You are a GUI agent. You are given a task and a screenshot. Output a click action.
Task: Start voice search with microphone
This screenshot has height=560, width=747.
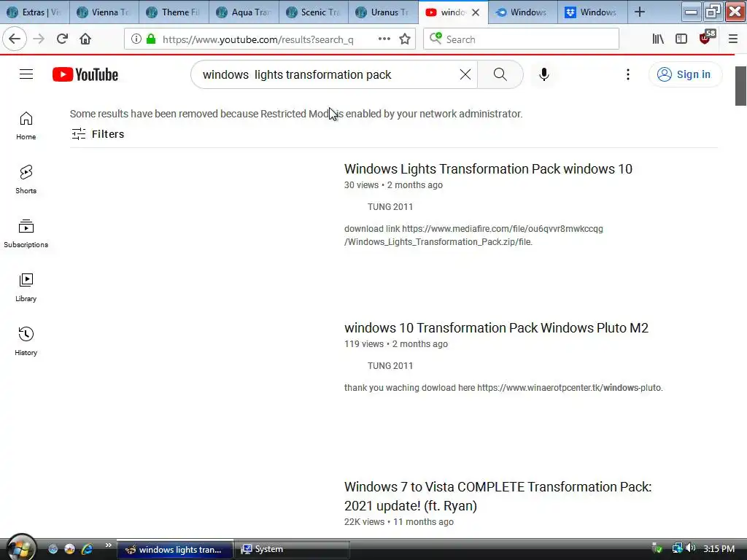tap(544, 74)
